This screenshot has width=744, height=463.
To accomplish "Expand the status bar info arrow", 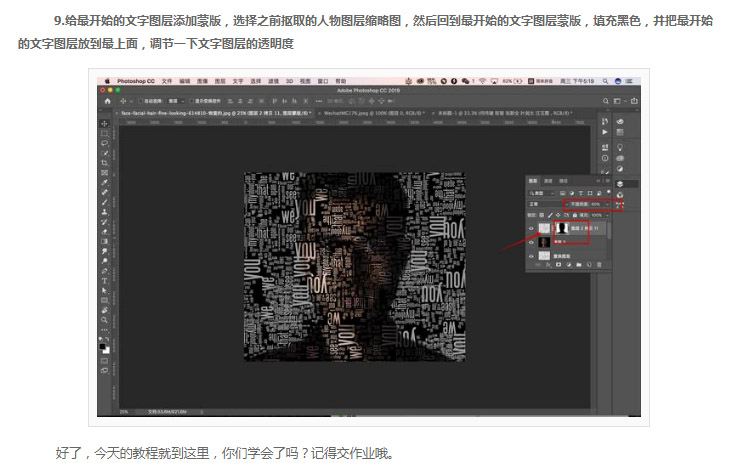I will point(202,412).
